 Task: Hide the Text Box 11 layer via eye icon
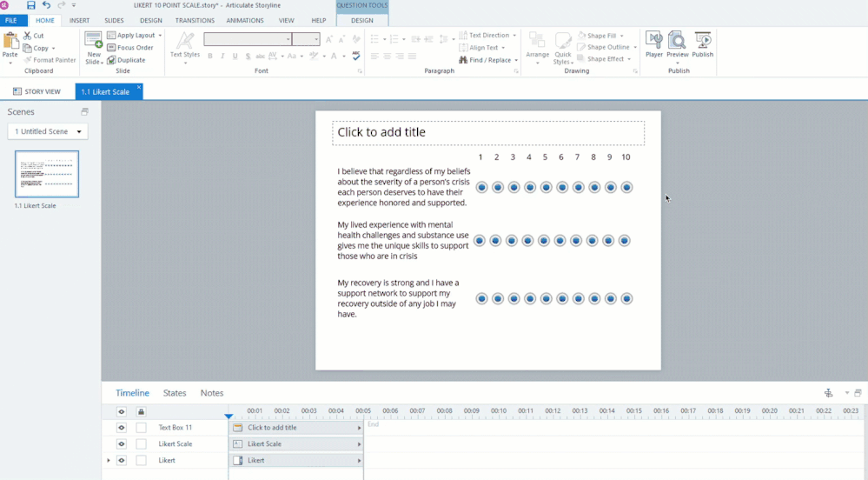pos(122,428)
